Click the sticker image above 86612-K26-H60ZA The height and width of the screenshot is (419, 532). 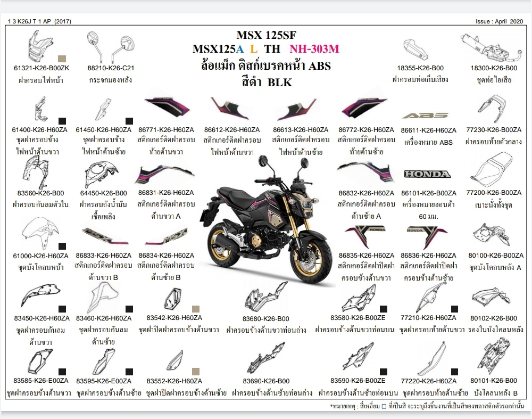click(x=229, y=109)
